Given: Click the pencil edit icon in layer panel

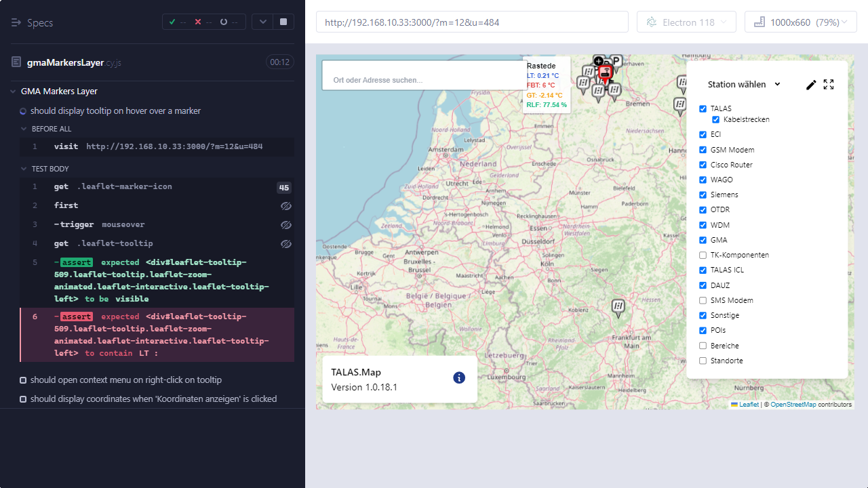Looking at the screenshot, I should tap(811, 85).
